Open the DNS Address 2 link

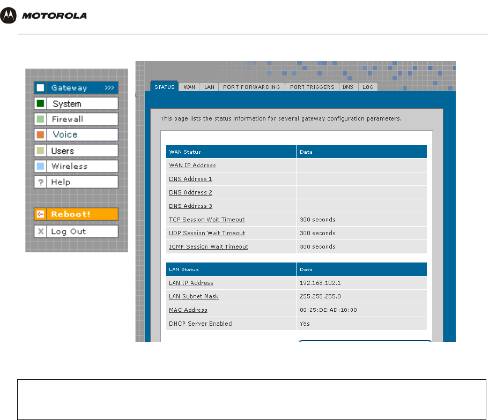point(190,192)
